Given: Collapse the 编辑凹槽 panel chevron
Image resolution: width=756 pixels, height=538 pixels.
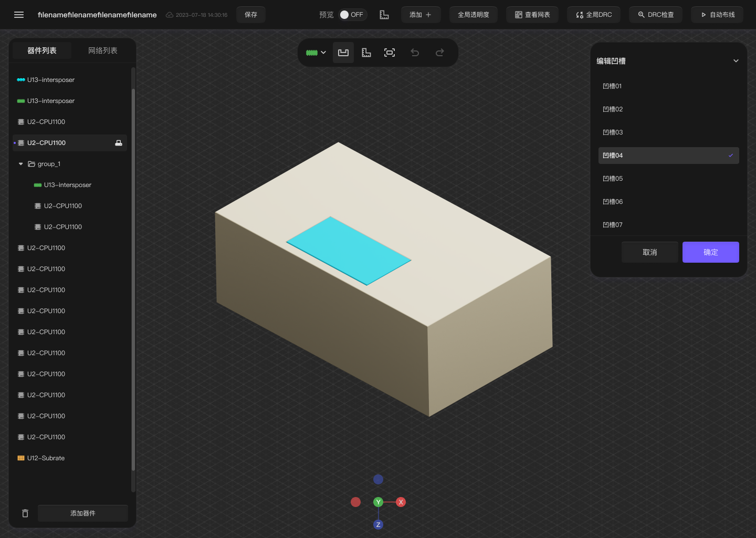Looking at the screenshot, I should tap(736, 61).
